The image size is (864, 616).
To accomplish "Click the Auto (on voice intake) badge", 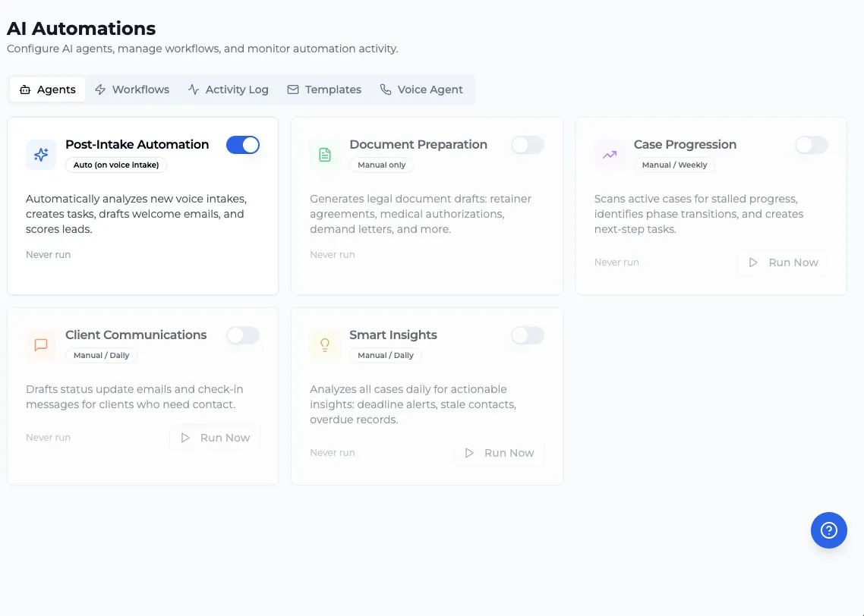I will click(116, 165).
